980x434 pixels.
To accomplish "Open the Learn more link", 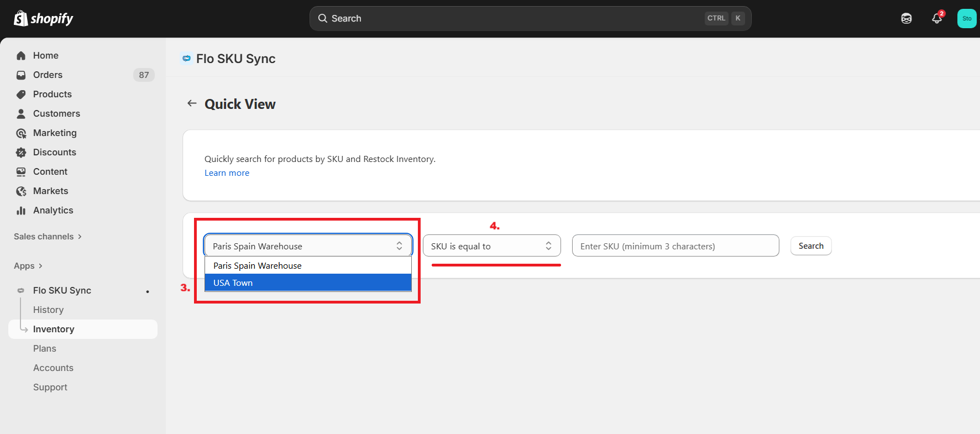I will [x=227, y=173].
